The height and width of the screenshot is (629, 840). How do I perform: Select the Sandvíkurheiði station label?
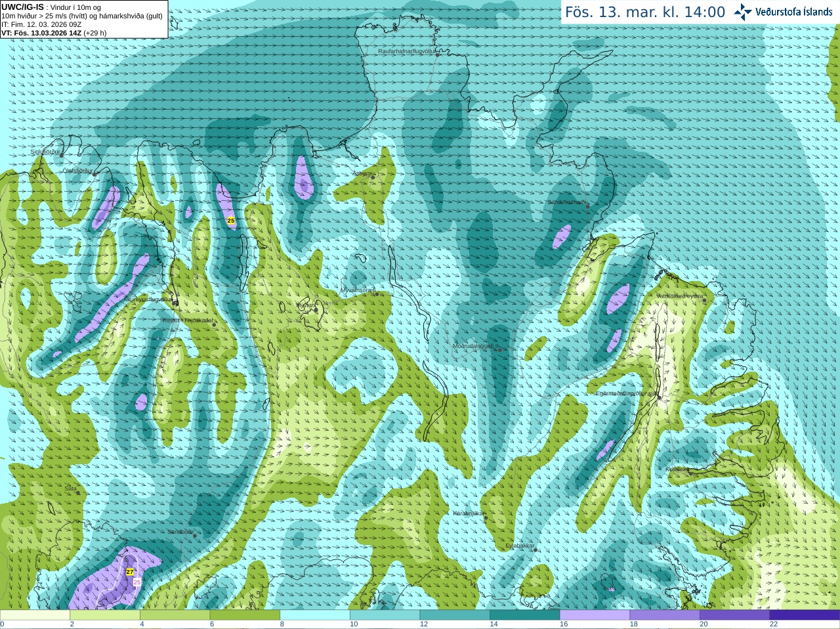pyautogui.click(x=567, y=202)
